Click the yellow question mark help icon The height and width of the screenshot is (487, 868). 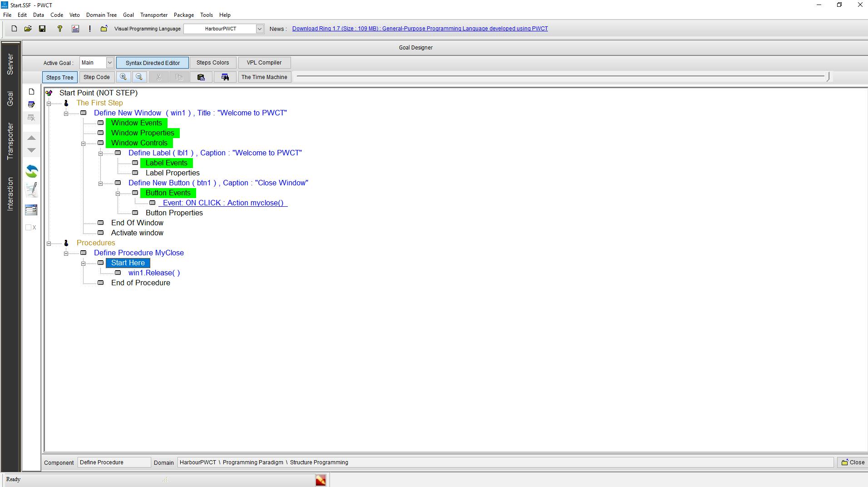click(x=59, y=29)
